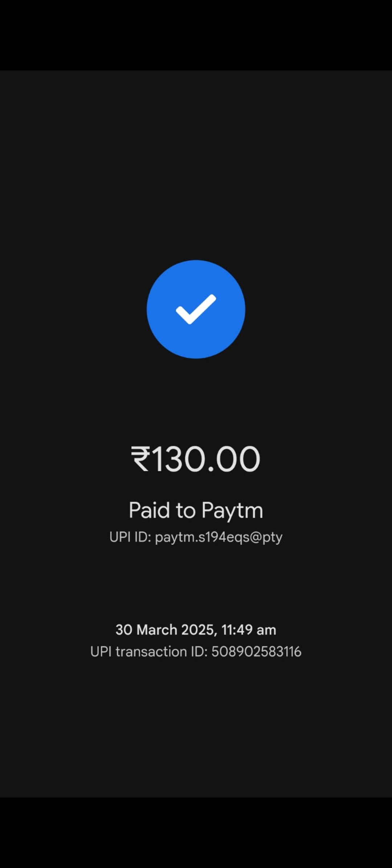Viewport: 392px width, 868px height.
Task: Select the rupee currency symbol
Action: (140, 459)
